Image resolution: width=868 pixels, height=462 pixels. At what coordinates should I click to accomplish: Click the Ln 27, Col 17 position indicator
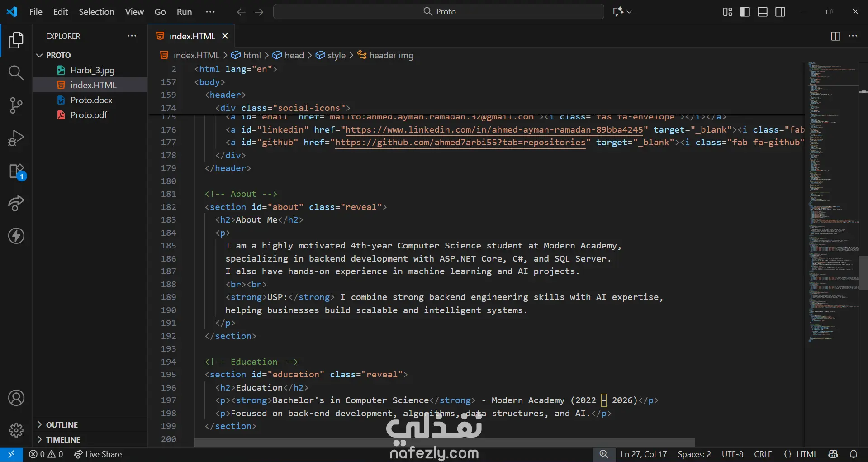644,454
